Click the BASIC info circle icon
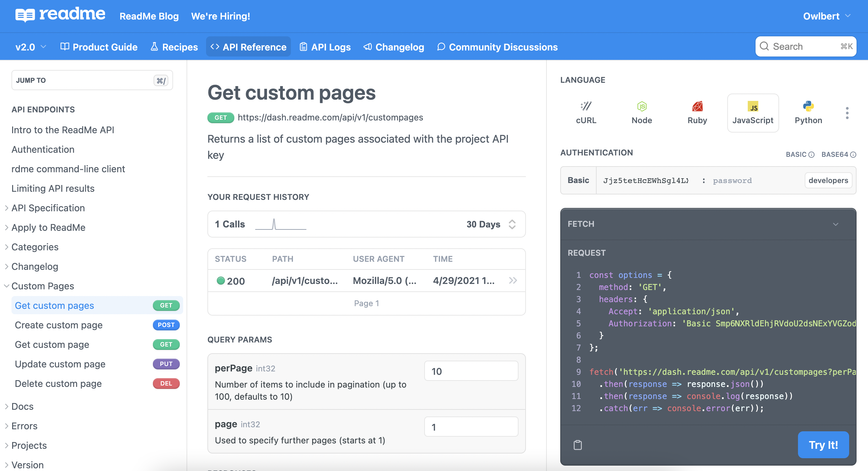The height and width of the screenshot is (471, 868). coord(811,154)
